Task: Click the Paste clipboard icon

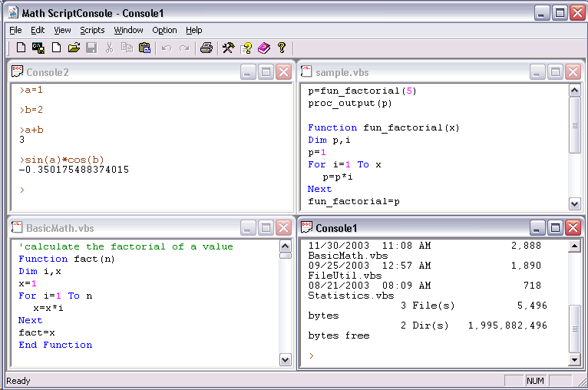Action: click(144, 48)
